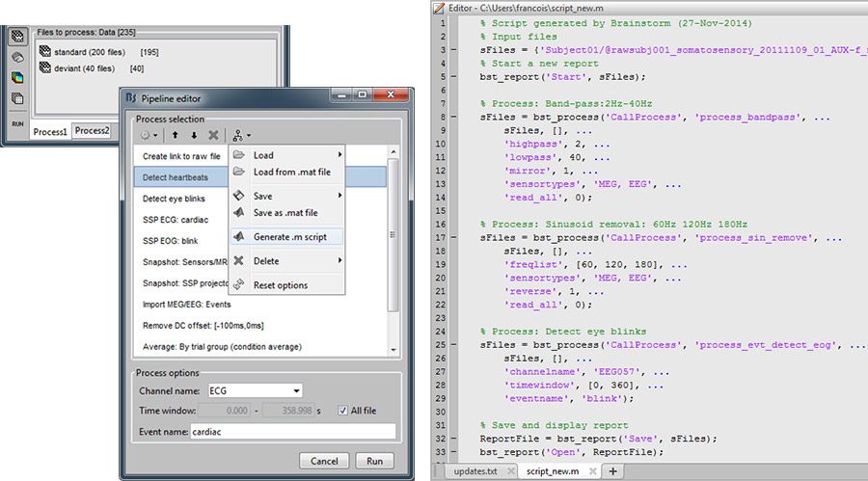Select the matrix data type icon

[16, 98]
